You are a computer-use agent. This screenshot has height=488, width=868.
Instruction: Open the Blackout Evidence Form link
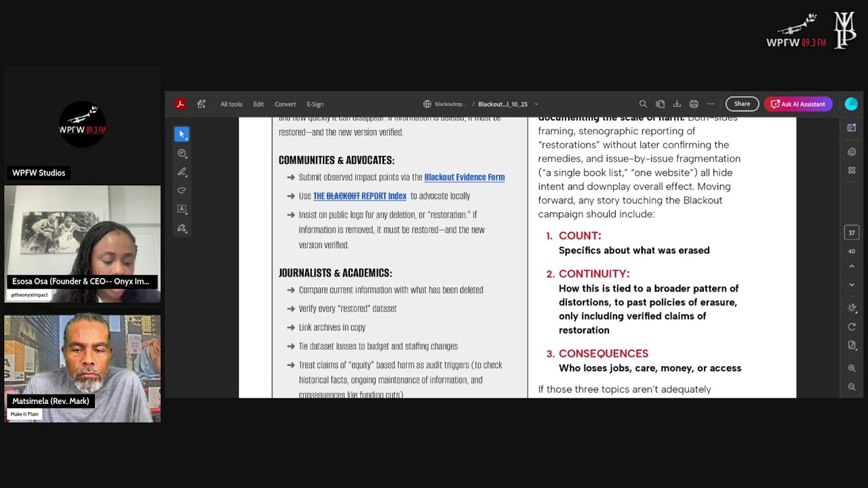coord(464,178)
